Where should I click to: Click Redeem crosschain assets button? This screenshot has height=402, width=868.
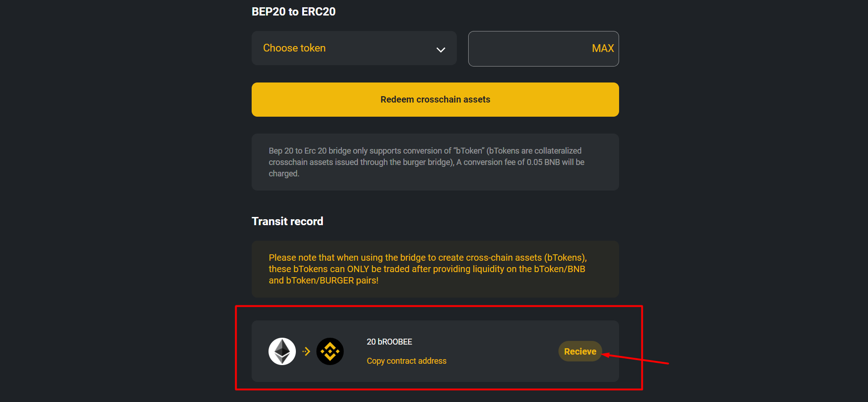[x=435, y=99]
